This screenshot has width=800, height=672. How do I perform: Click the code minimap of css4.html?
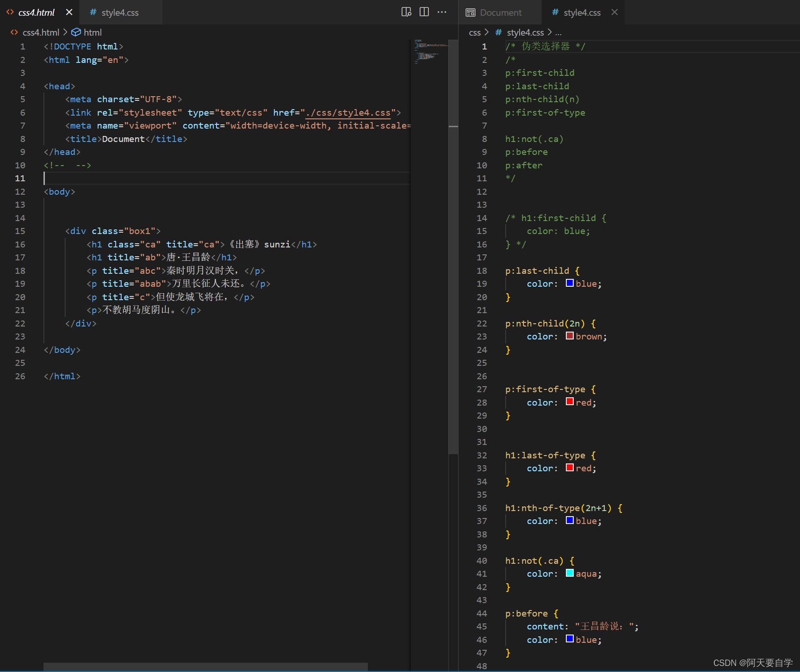[430, 51]
